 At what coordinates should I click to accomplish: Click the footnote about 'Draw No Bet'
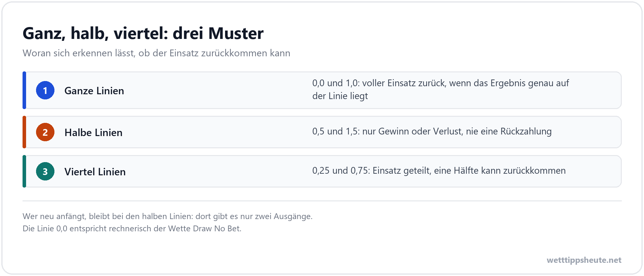click(132, 228)
